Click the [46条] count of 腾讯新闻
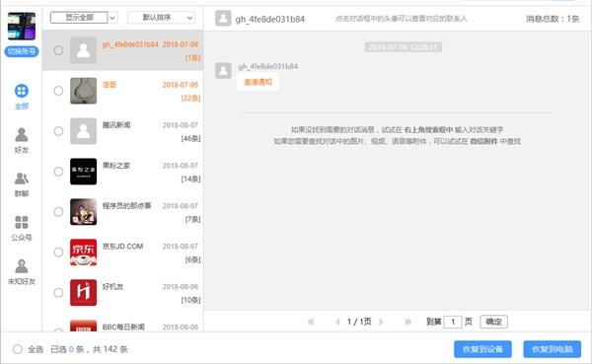This screenshot has height=364, width=592. click(191, 138)
